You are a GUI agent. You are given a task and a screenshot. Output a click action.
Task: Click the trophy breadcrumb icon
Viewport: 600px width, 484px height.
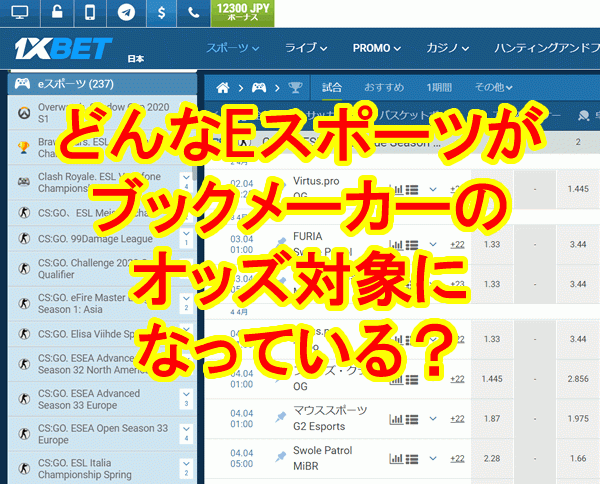295,88
